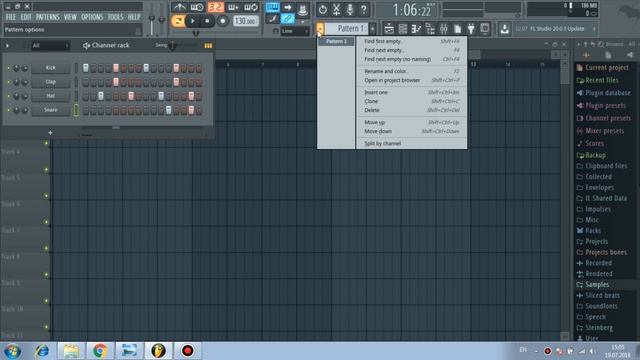
Task: Open the OPTIONS menu
Action: point(92,17)
